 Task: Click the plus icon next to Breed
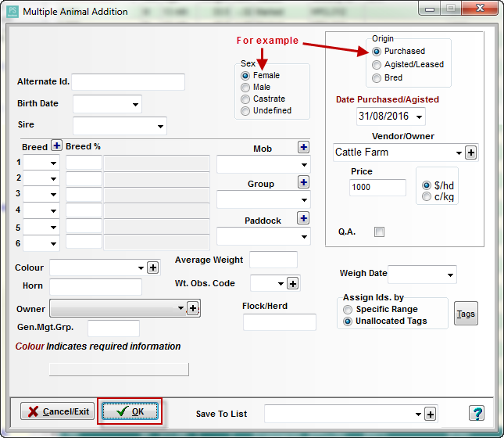point(56,146)
